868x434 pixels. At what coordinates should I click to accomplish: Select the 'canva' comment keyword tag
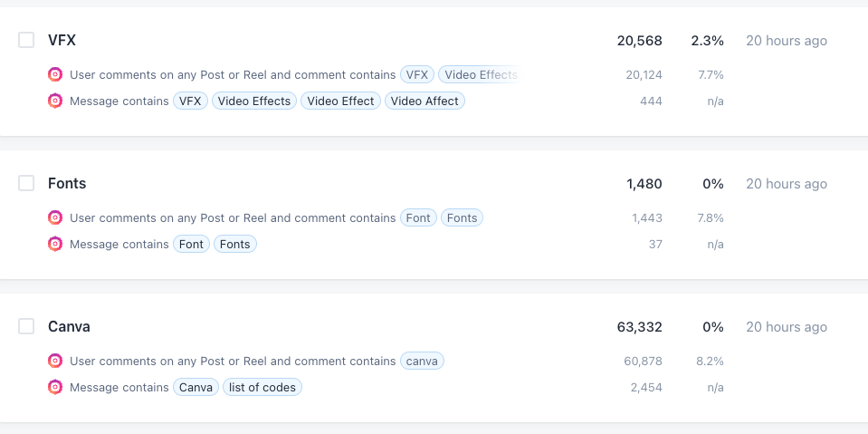pyautogui.click(x=422, y=361)
